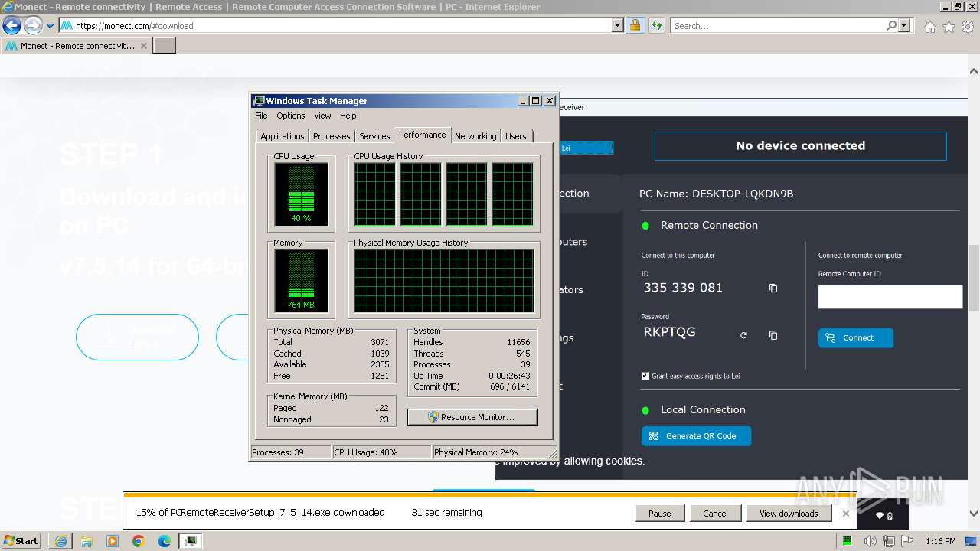
Task: Open Task Manager View menu
Action: coord(322,116)
